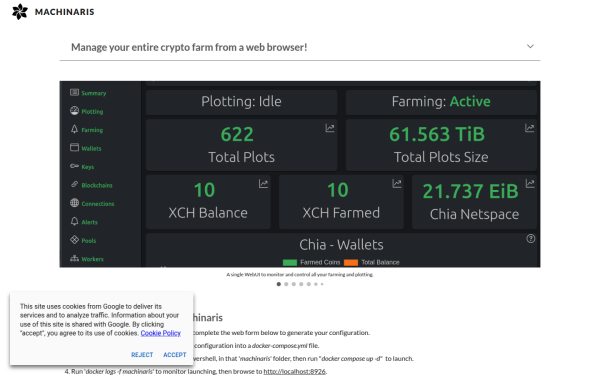The width and height of the screenshot is (600, 375).
Task: Click the carousel image caption text
Action: [300, 274]
